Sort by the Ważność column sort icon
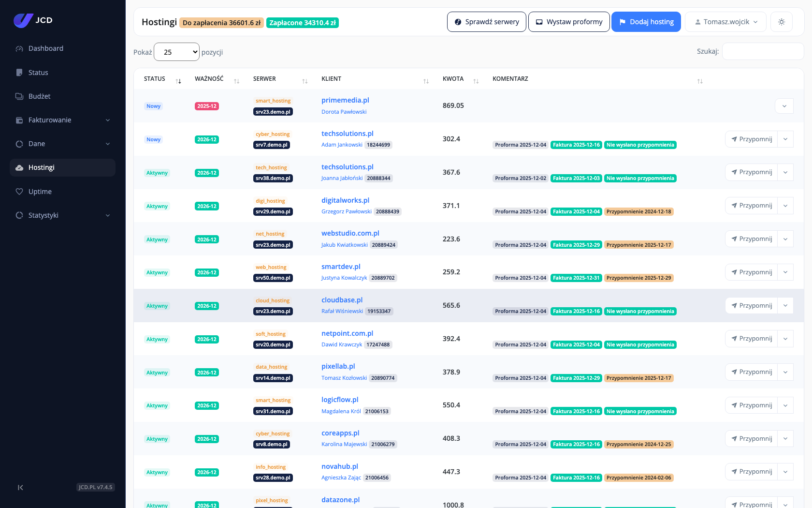This screenshot has width=812, height=508. tap(237, 81)
